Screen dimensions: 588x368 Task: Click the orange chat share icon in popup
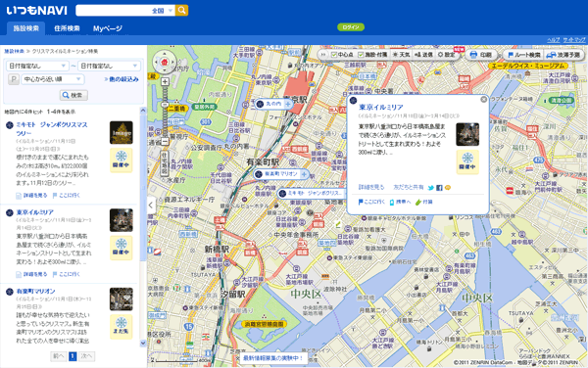(x=448, y=188)
